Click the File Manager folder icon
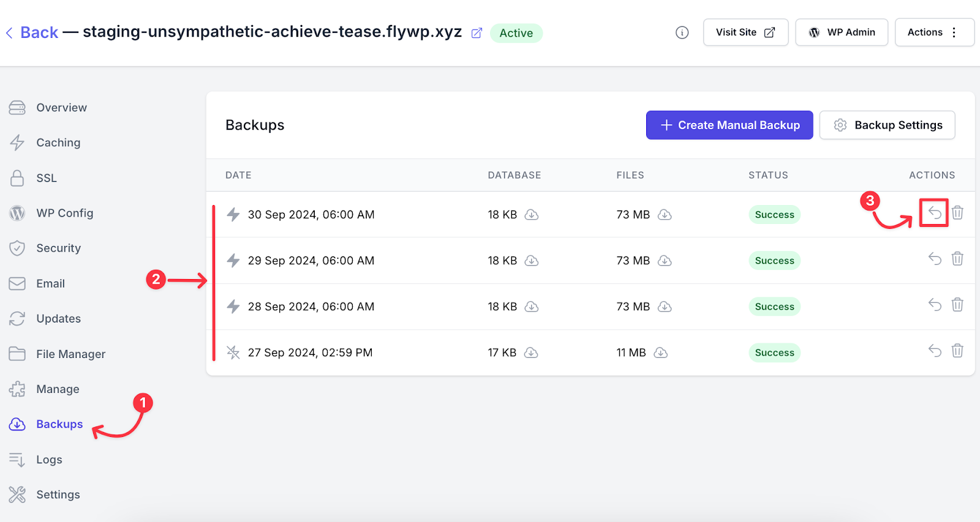This screenshot has width=980, height=522. (17, 354)
